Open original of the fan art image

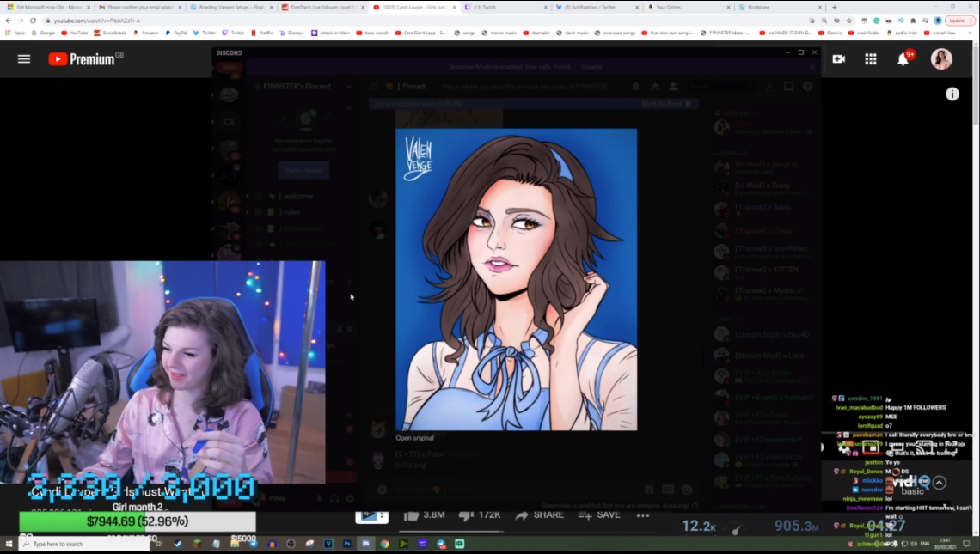point(414,438)
